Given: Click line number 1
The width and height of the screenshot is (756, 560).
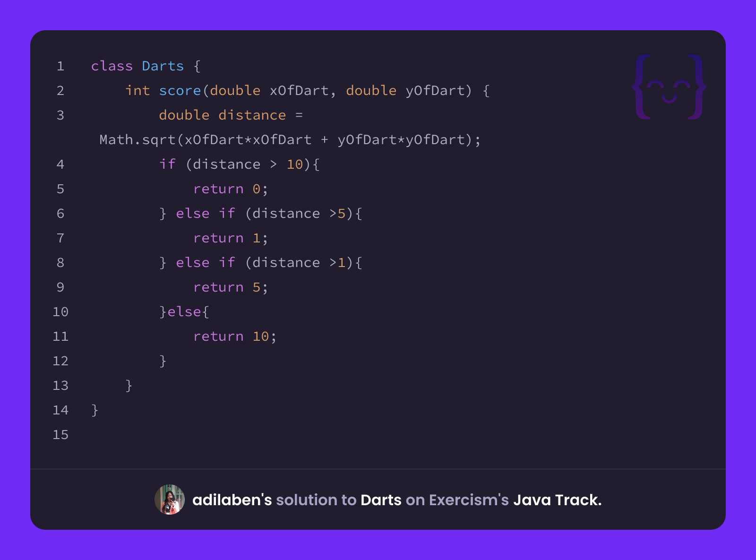Looking at the screenshot, I should click(60, 66).
